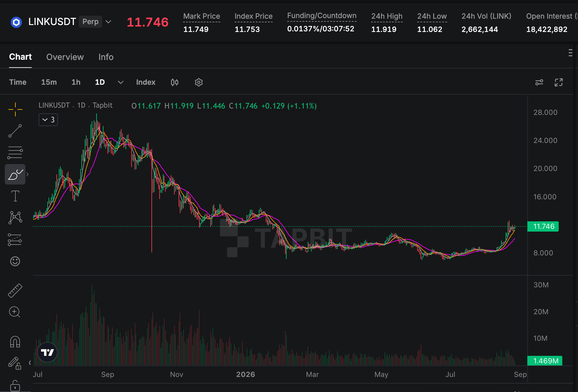Select the text annotation tool
Screen dimensions: 578x392
point(15,196)
